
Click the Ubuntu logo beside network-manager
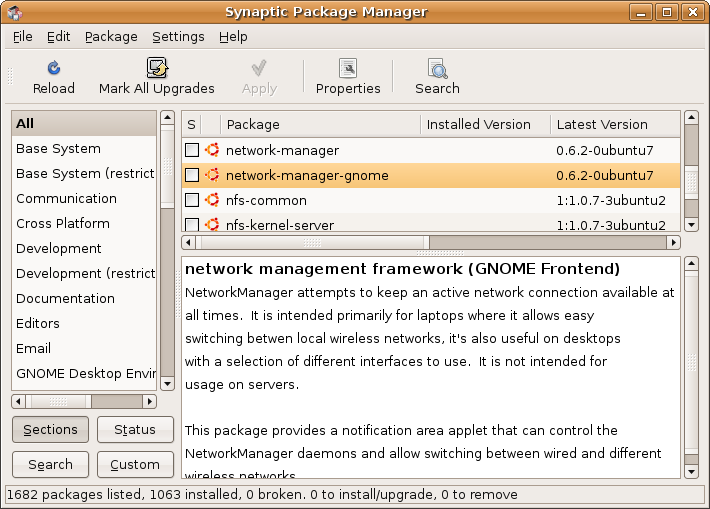coord(212,150)
